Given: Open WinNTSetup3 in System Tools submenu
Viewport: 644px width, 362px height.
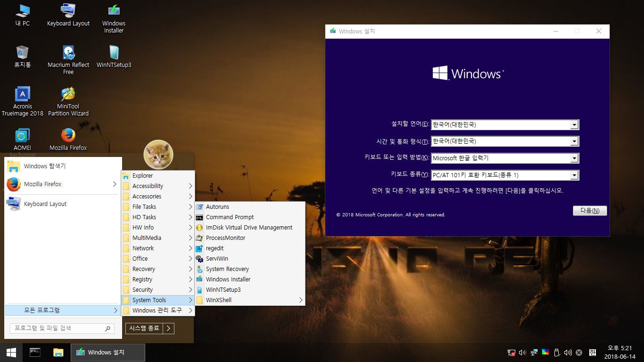Looking at the screenshot, I should [250, 289].
